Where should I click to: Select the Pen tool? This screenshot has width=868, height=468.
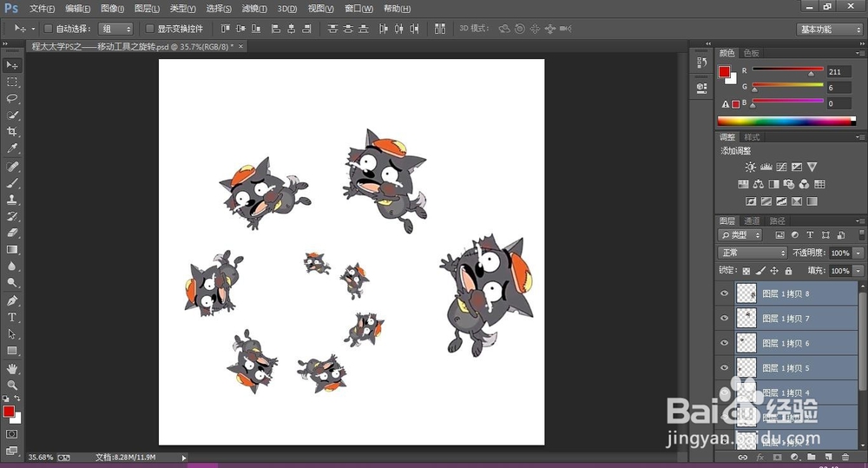(x=11, y=300)
